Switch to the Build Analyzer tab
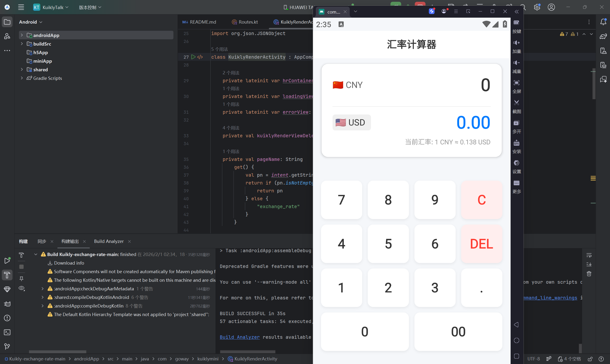Viewport: 610px width, 364px height. (109, 241)
